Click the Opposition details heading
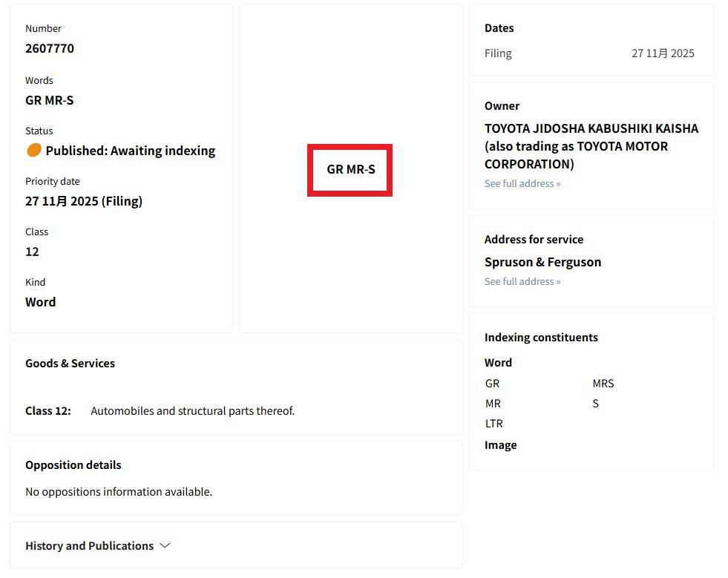728x578 pixels. [73, 464]
